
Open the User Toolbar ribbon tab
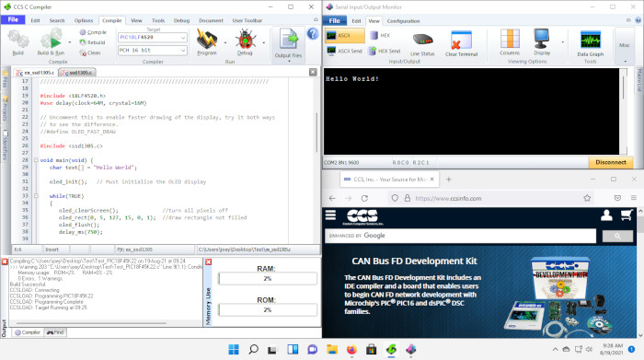click(x=247, y=20)
